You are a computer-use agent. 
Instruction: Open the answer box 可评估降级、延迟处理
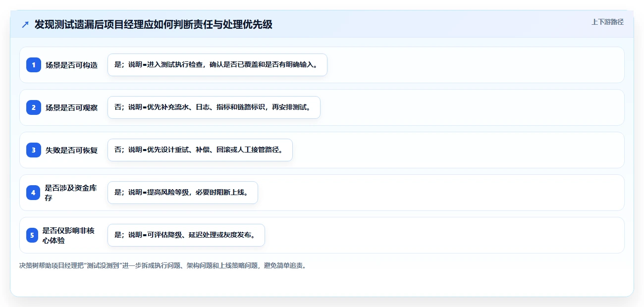pos(186,235)
